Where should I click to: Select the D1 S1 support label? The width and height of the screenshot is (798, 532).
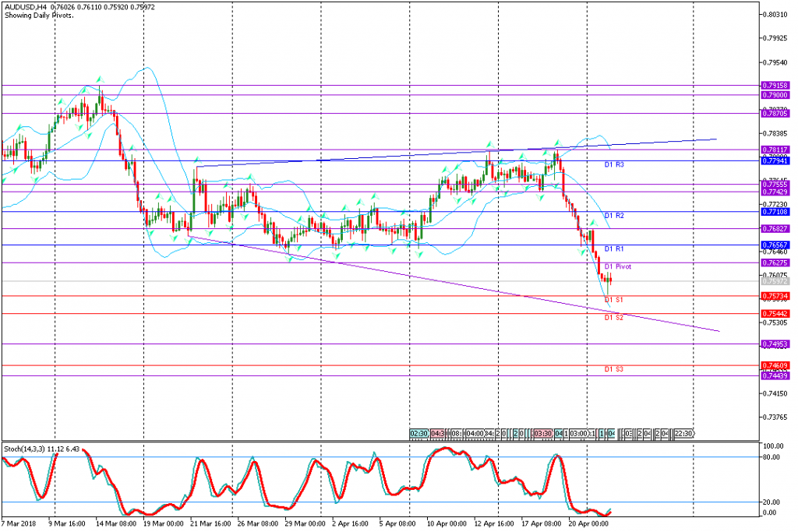coord(614,300)
